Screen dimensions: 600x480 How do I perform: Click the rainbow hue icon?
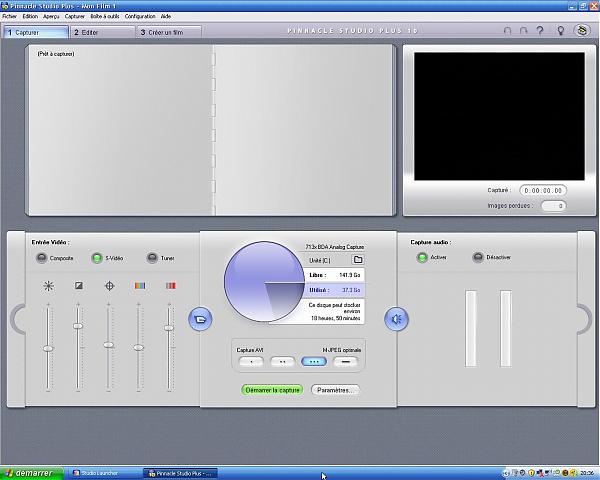pyautogui.click(x=140, y=286)
